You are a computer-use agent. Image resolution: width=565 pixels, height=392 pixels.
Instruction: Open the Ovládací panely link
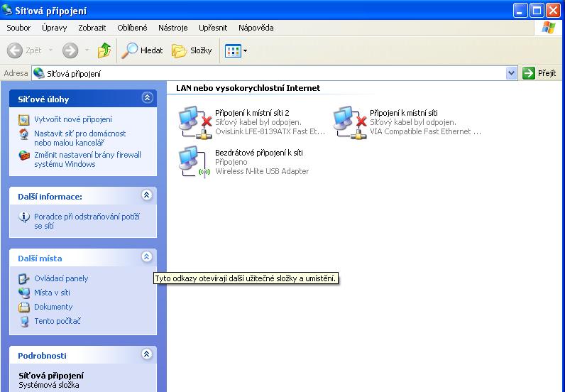point(61,278)
